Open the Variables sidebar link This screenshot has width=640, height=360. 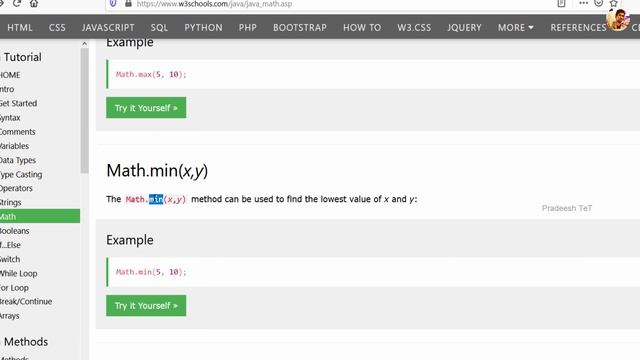point(14,146)
